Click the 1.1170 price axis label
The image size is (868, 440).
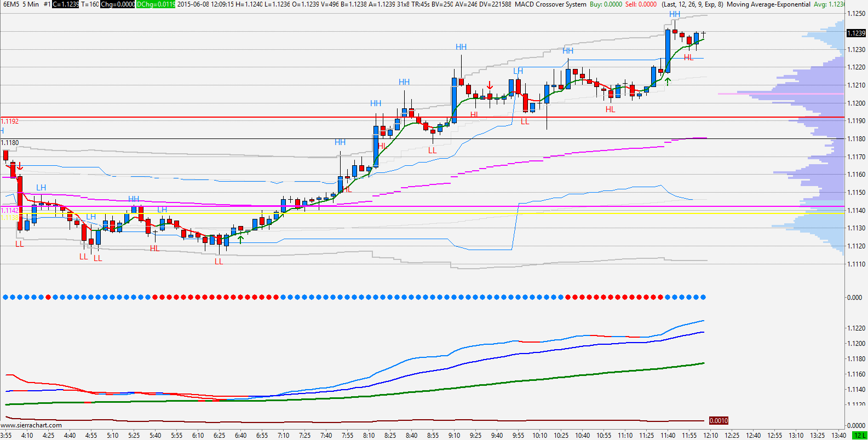click(856, 157)
